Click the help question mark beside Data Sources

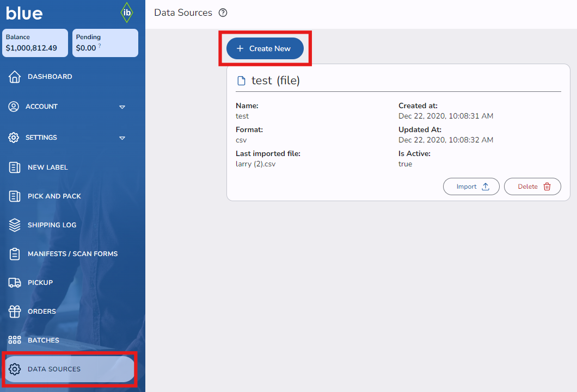[x=223, y=13]
